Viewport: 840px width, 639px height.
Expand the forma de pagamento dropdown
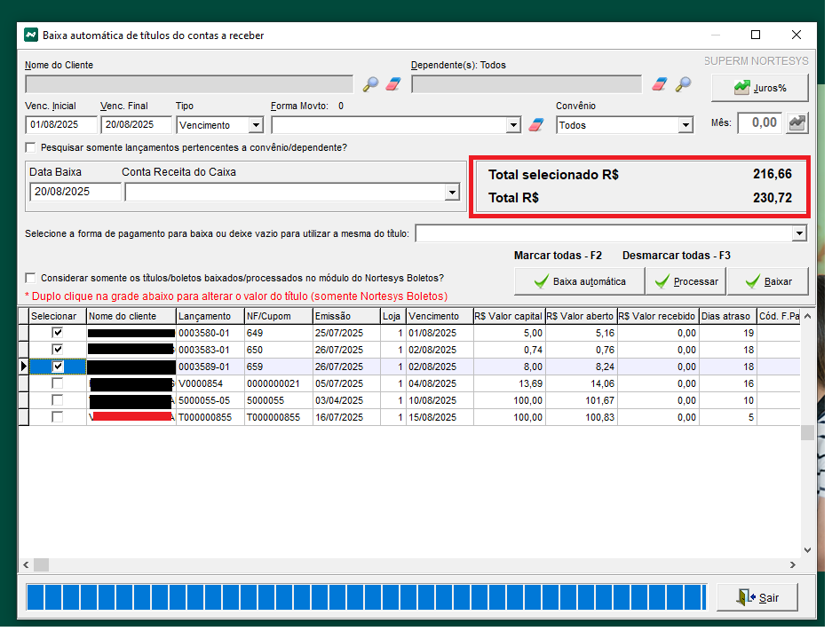[x=799, y=233]
